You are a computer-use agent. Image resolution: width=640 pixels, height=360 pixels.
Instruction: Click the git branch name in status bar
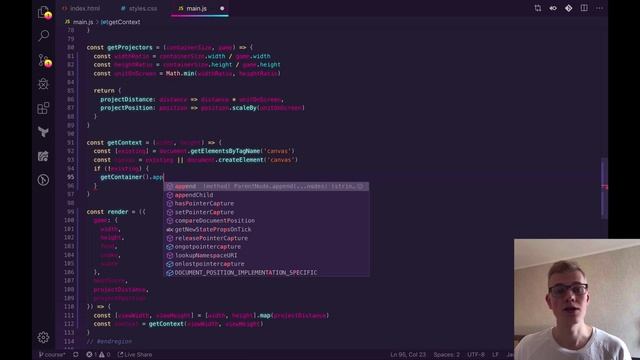pos(52,355)
